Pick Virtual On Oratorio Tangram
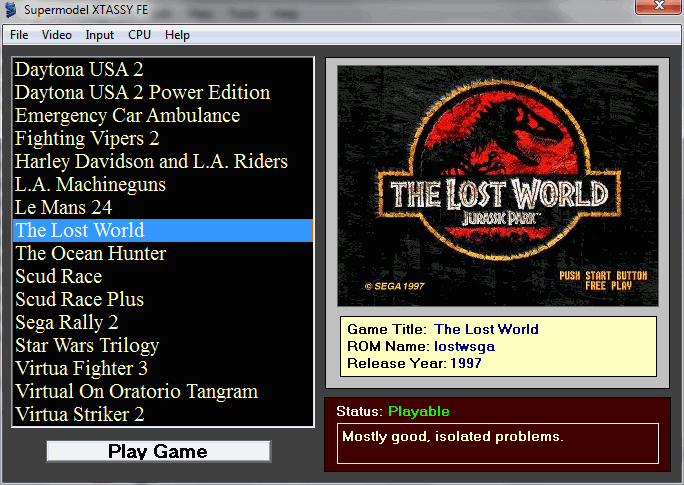 click(163, 391)
